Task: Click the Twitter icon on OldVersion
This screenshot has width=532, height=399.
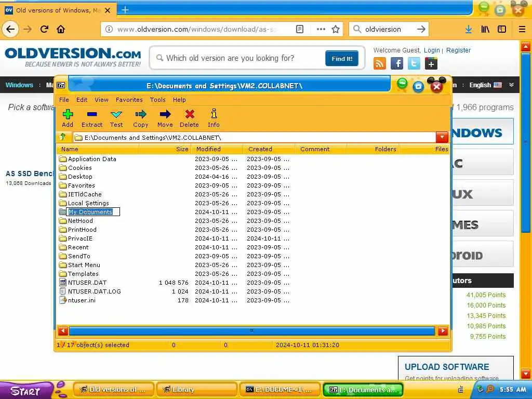Action: pos(414,63)
